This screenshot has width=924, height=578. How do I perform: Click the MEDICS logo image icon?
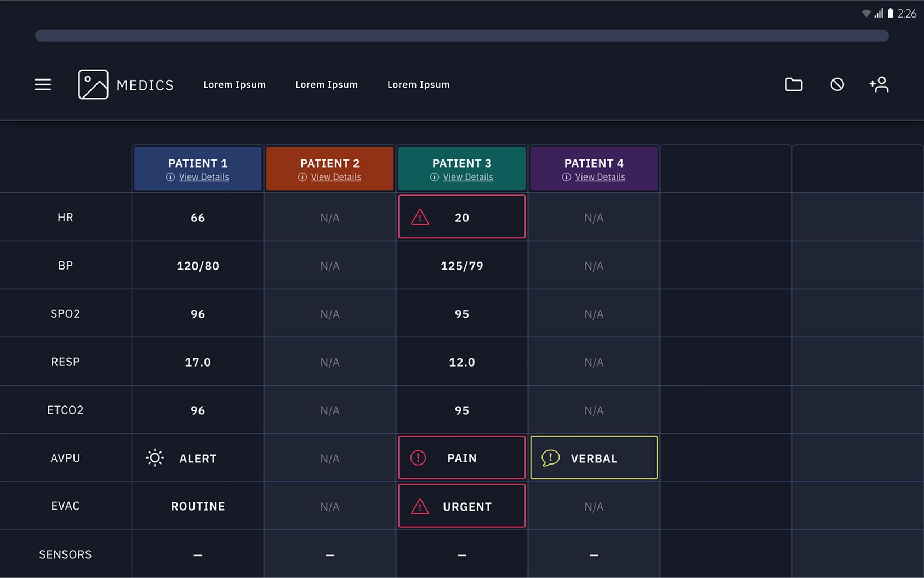point(93,84)
